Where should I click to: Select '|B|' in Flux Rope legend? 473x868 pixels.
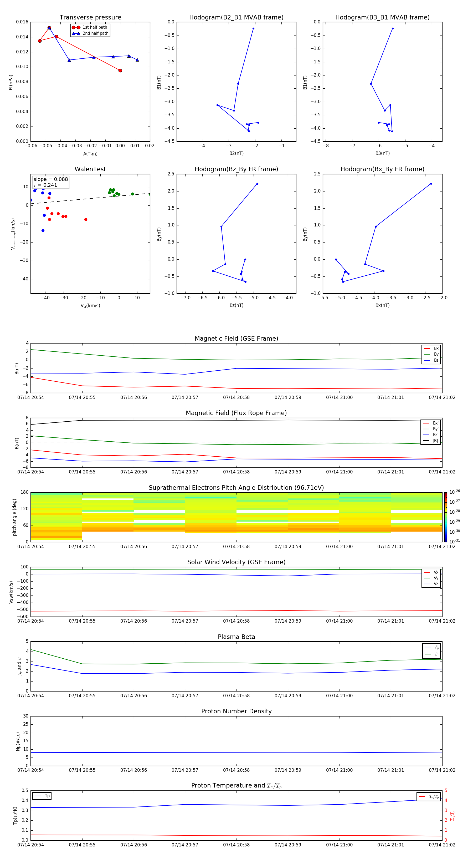(431, 441)
